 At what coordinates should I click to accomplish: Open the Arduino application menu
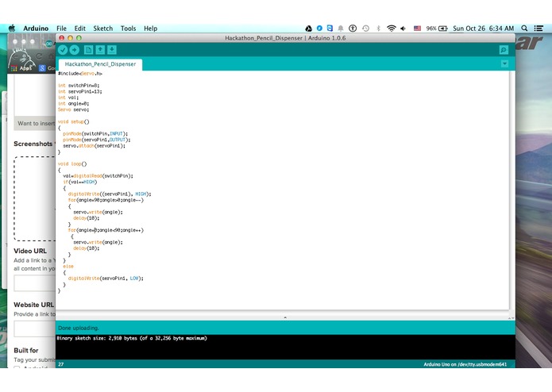pos(36,29)
